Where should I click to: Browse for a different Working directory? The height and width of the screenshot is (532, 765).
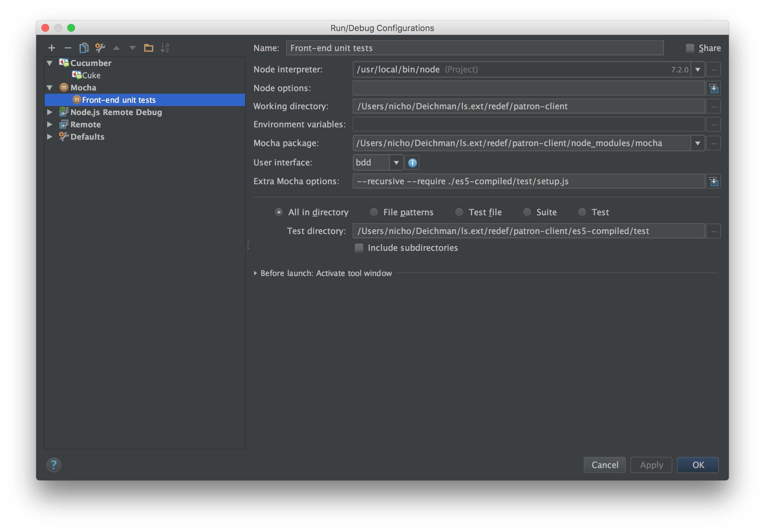713,106
